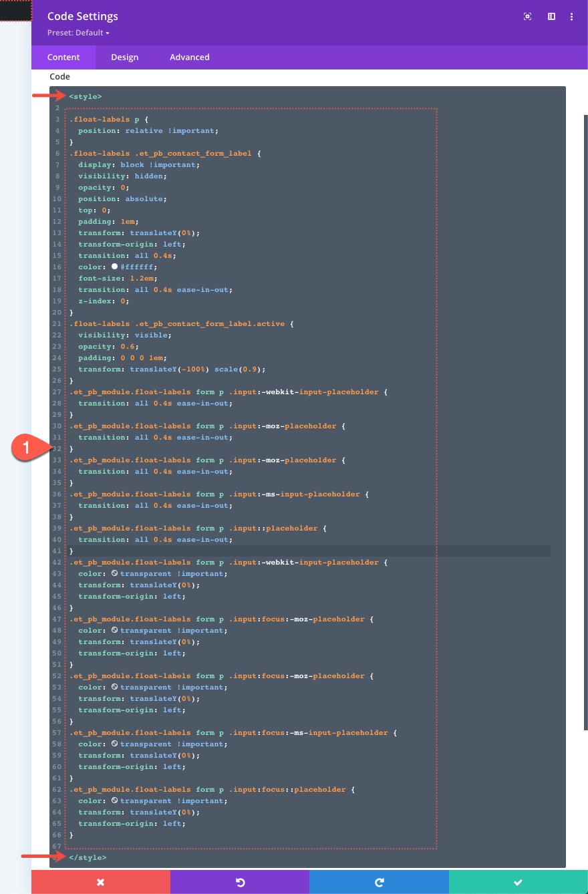Click the '.float-labels p {' line
The height and width of the screenshot is (894, 588).
click(x=108, y=119)
